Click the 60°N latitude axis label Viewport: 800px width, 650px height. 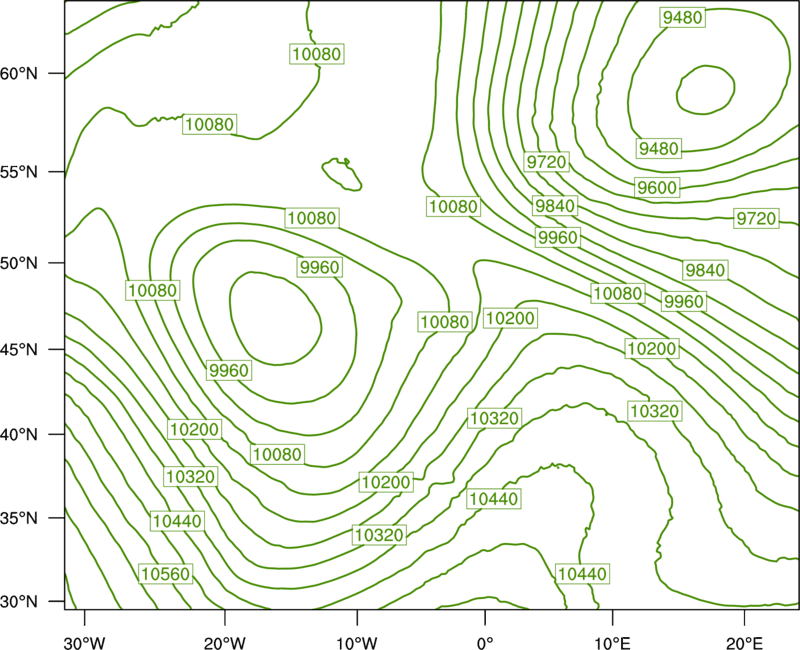(x=19, y=73)
